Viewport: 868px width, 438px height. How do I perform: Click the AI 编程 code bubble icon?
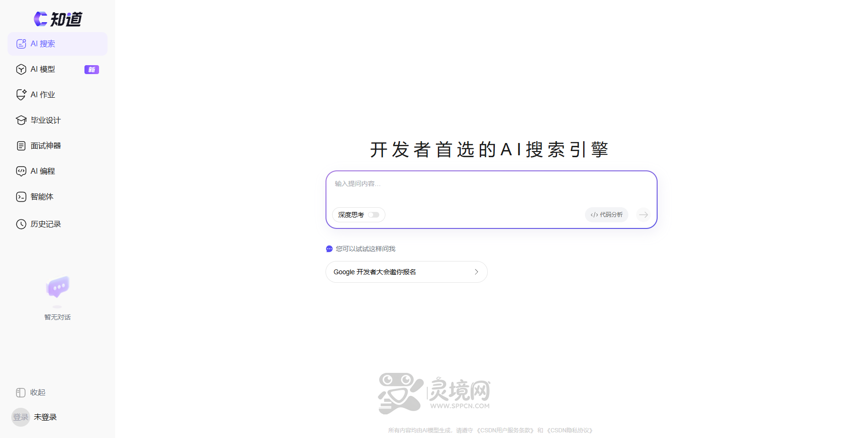(21, 171)
